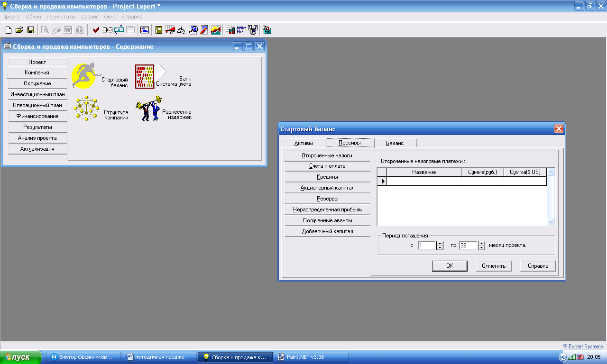Click the US flag language indicator in the tray

tap(580, 357)
